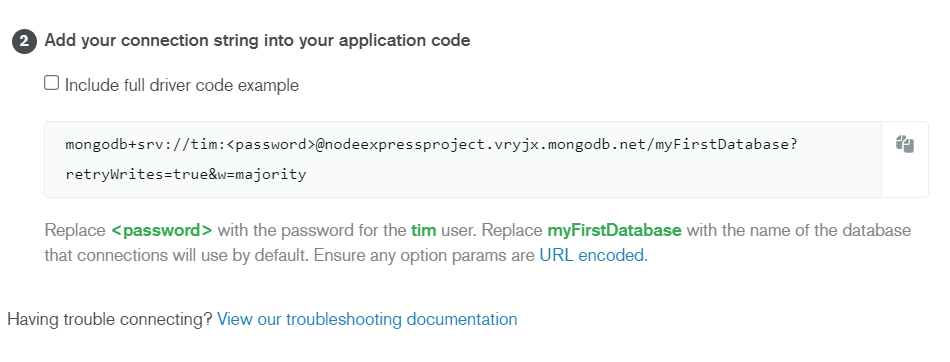This screenshot has height=362, width=950.
Task: Open the URL encoded link
Action: pyautogui.click(x=591, y=255)
